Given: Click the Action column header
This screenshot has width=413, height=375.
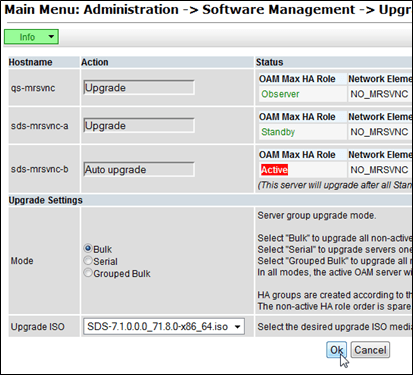Looking at the screenshot, I should click(95, 62).
